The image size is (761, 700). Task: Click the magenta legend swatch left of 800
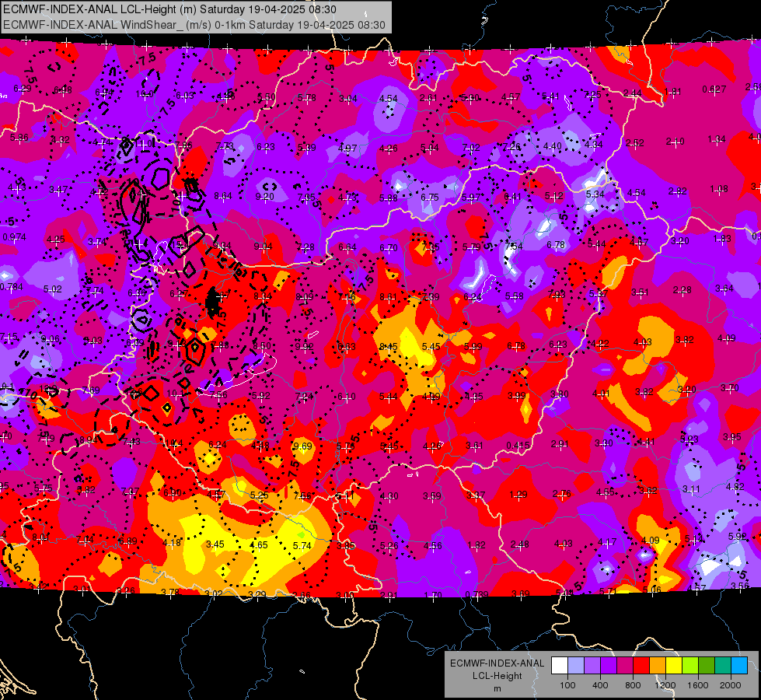coord(625,666)
